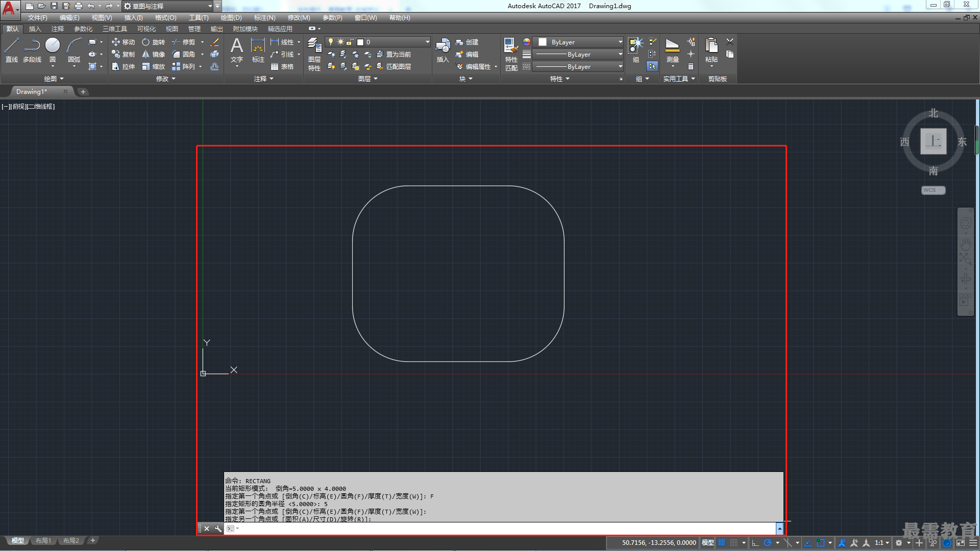Open the layer selection dropdown showing 0
980x551 pixels.
click(x=378, y=42)
